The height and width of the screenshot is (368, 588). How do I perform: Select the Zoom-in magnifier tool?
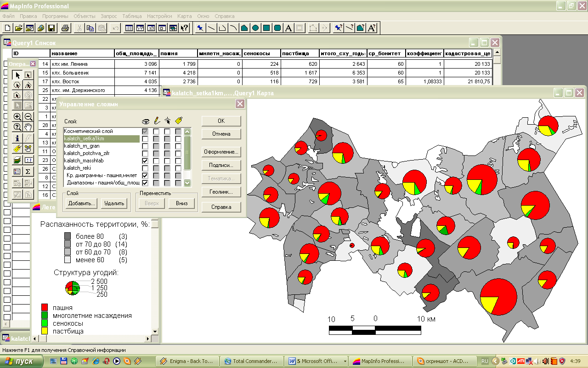click(x=17, y=117)
